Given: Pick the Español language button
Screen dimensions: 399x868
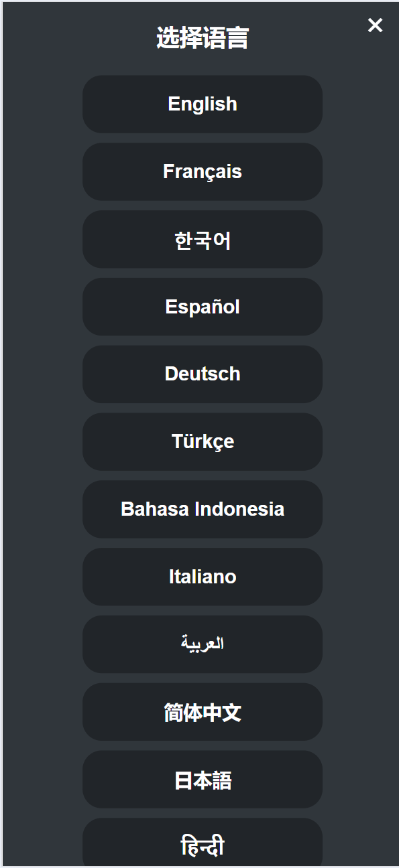Looking at the screenshot, I should [203, 307].
